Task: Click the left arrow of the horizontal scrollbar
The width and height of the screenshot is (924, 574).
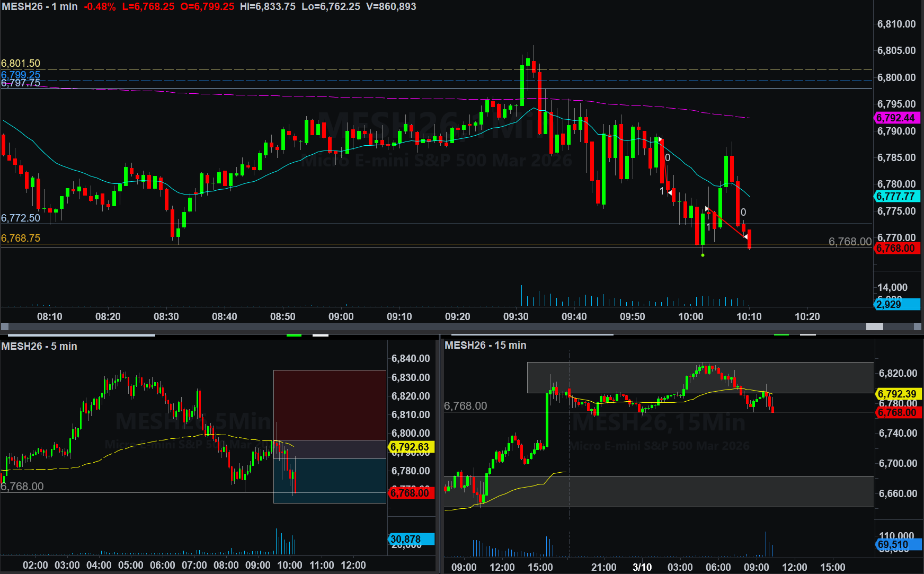Action: pyautogui.click(x=5, y=326)
